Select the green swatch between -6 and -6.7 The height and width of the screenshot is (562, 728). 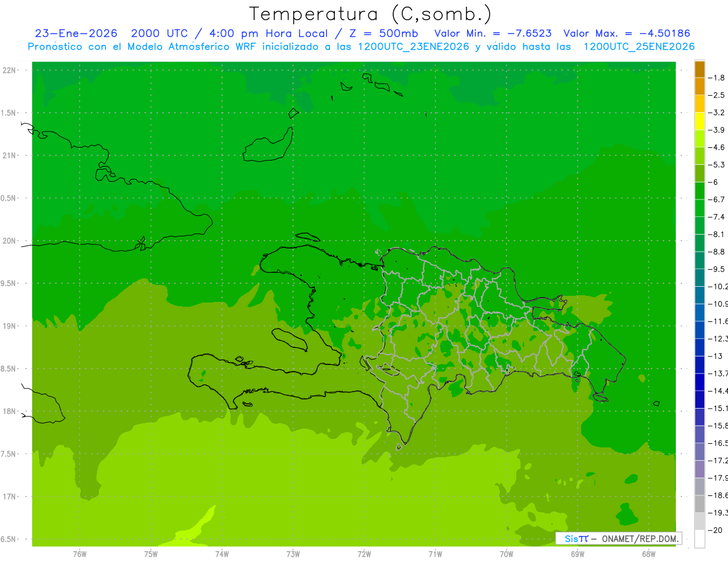[699, 191]
